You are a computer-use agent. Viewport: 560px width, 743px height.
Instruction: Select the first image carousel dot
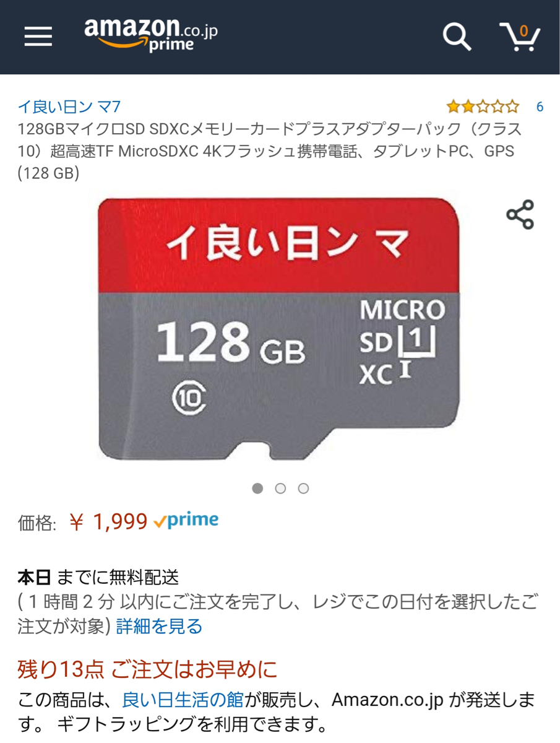[258, 489]
